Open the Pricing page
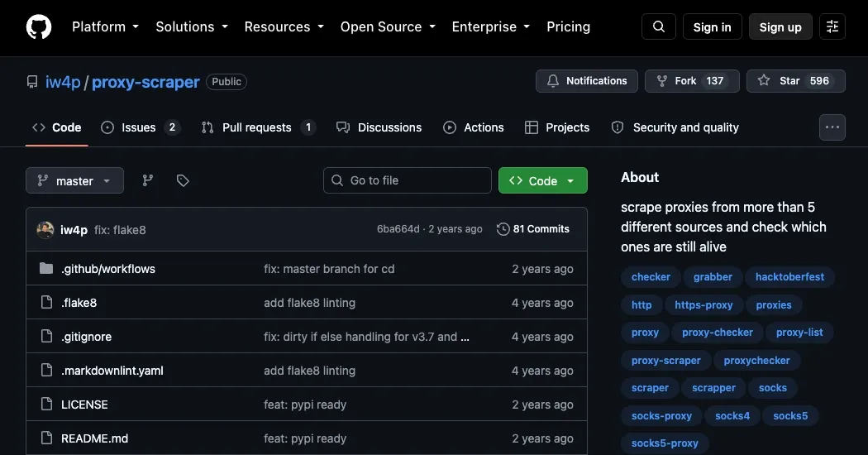 (x=568, y=26)
